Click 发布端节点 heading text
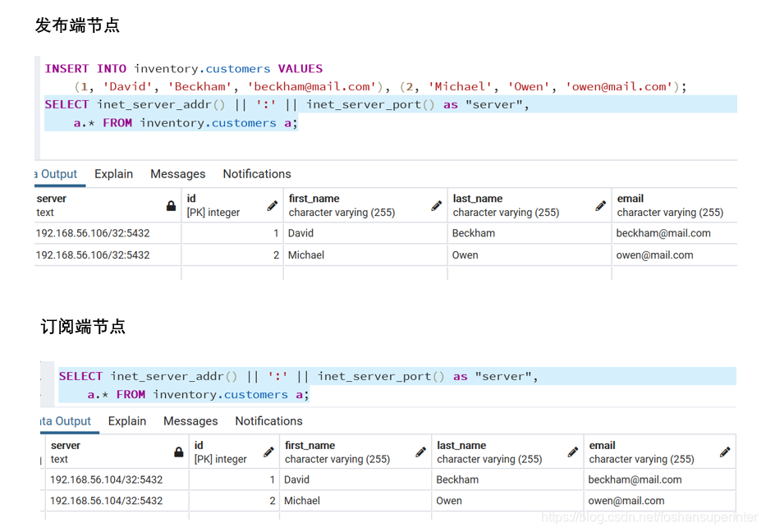 point(77,25)
